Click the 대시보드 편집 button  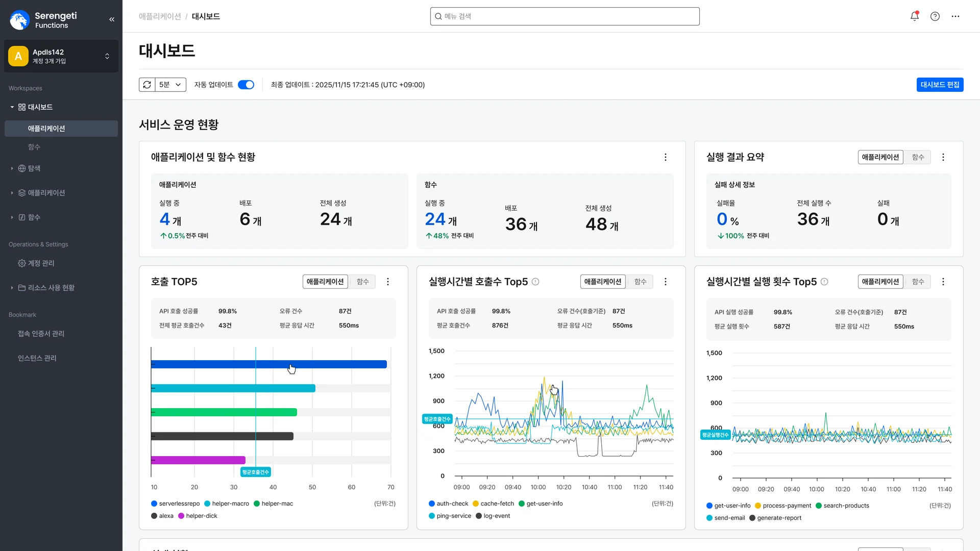tap(940, 85)
